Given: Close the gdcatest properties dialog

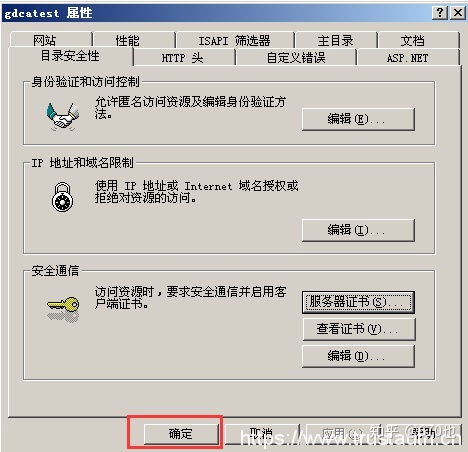Looking at the screenshot, I should pyautogui.click(x=458, y=13).
